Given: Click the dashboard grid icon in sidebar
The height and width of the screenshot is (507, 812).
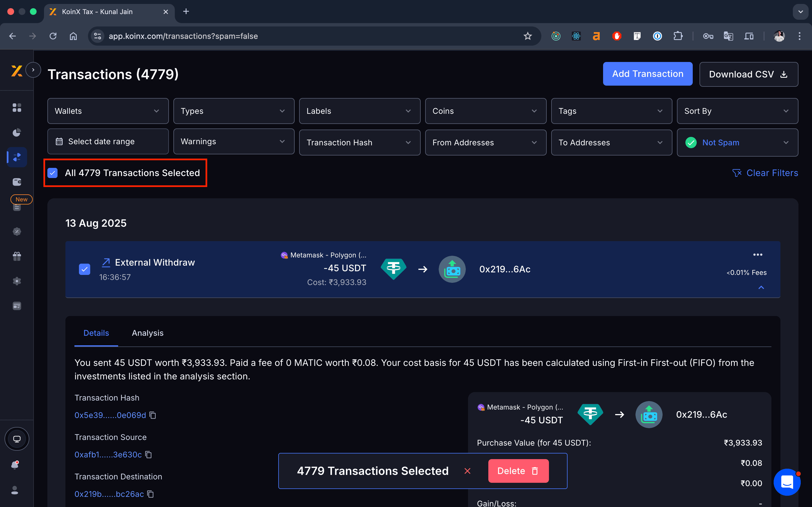Looking at the screenshot, I should tap(17, 108).
